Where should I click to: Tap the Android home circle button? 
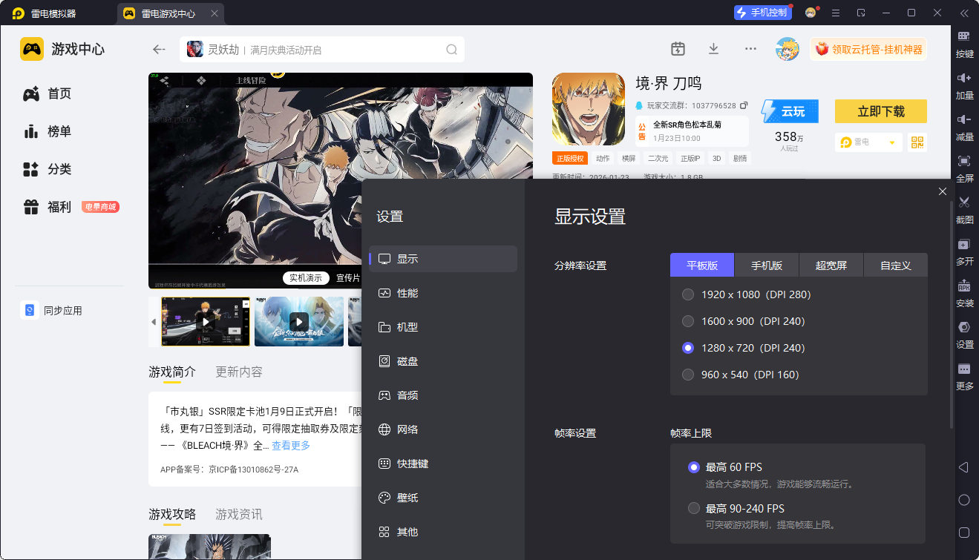click(x=964, y=500)
